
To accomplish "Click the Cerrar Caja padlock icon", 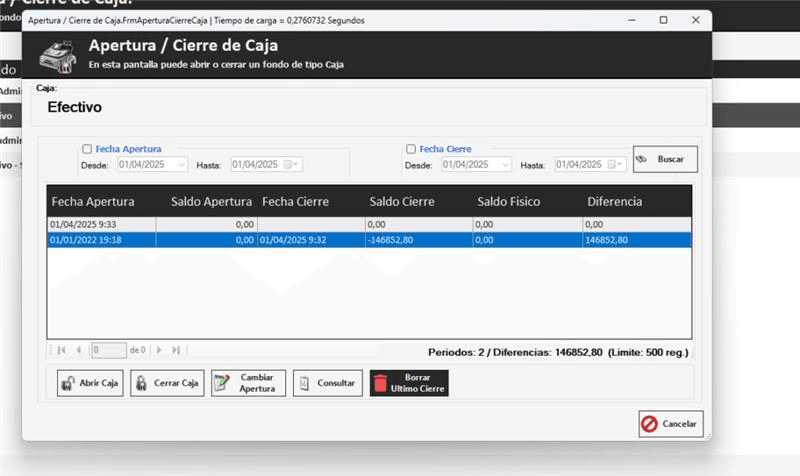I will [142, 384].
